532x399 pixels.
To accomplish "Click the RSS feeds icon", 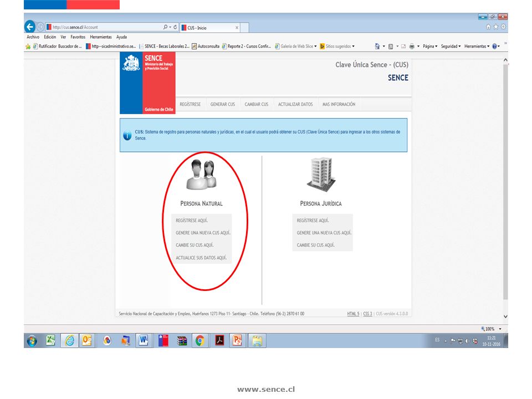I will (391, 47).
